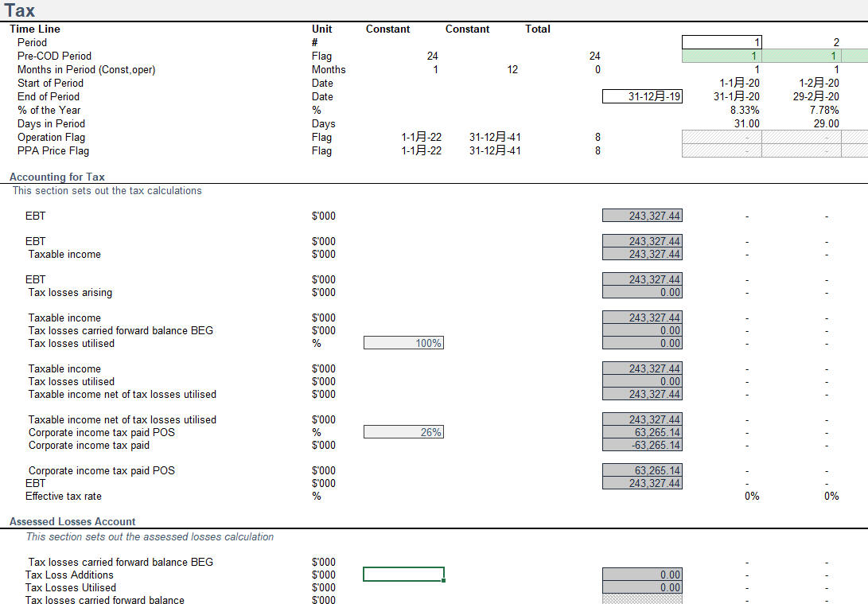868x604 pixels.
Task: Click the Tax title at the top
Action: [20, 10]
